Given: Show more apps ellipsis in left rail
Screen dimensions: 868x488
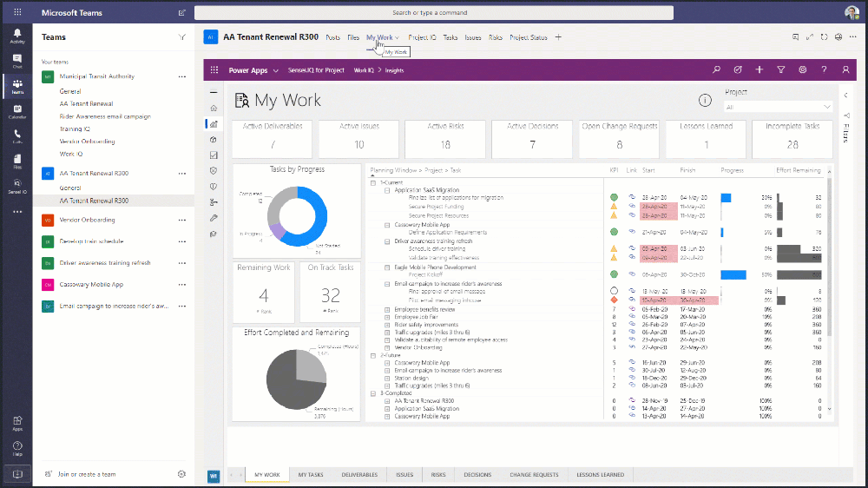Looking at the screenshot, I should pyautogui.click(x=17, y=212).
